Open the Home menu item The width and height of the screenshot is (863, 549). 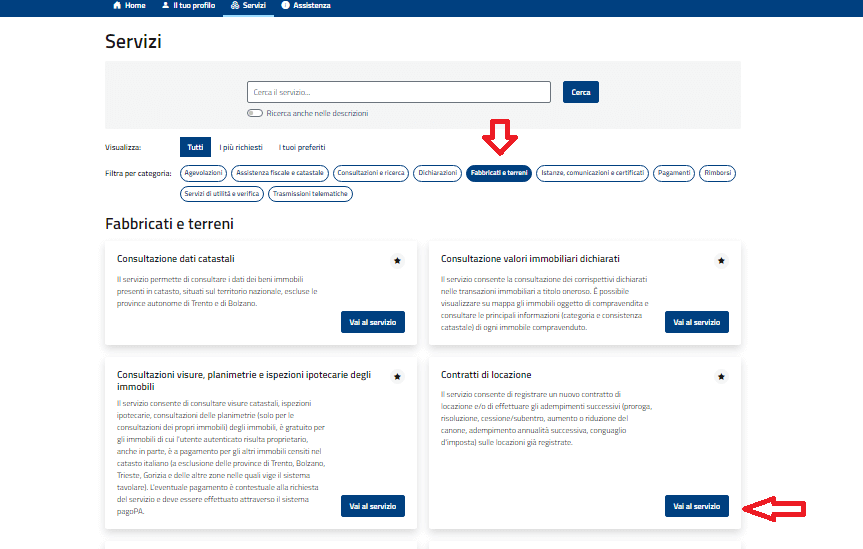(x=129, y=6)
